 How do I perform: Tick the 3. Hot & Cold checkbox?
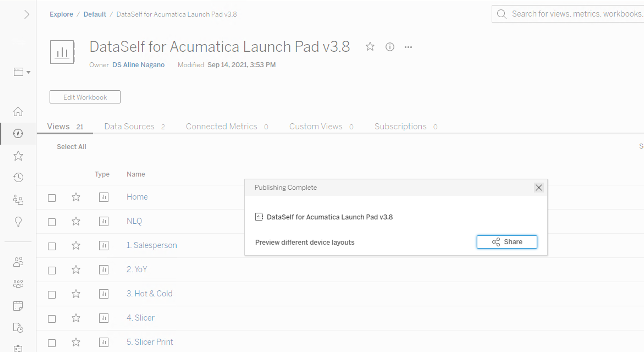click(x=52, y=295)
